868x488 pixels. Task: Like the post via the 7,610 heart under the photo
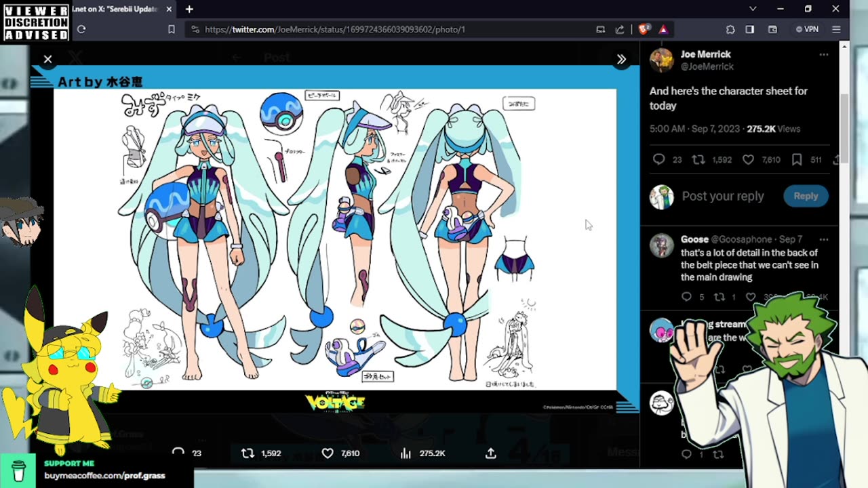click(327, 453)
